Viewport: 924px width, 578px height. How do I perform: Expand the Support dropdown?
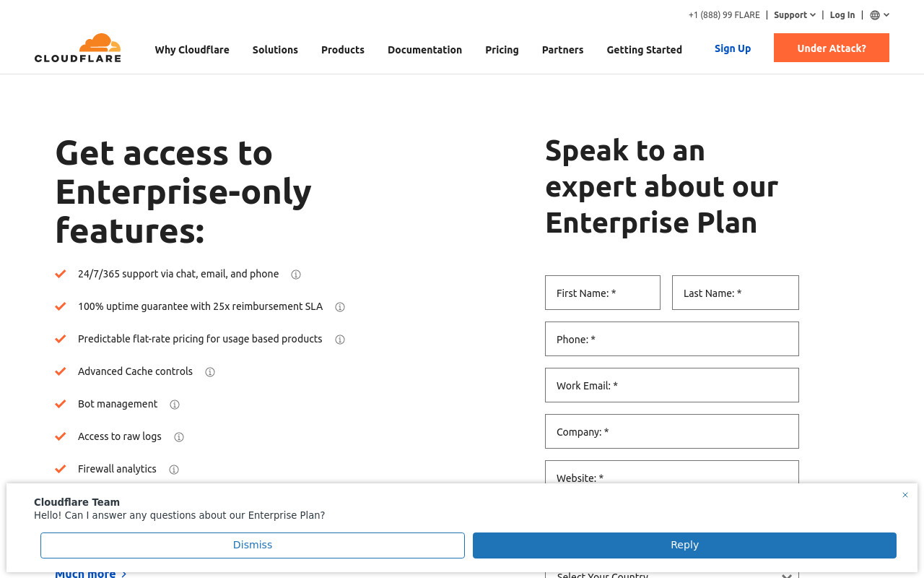795,15
